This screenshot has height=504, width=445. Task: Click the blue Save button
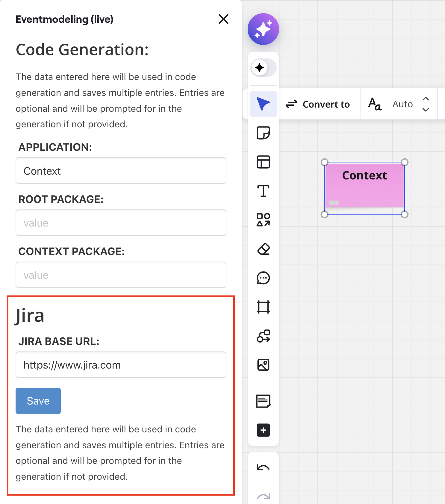point(38,401)
